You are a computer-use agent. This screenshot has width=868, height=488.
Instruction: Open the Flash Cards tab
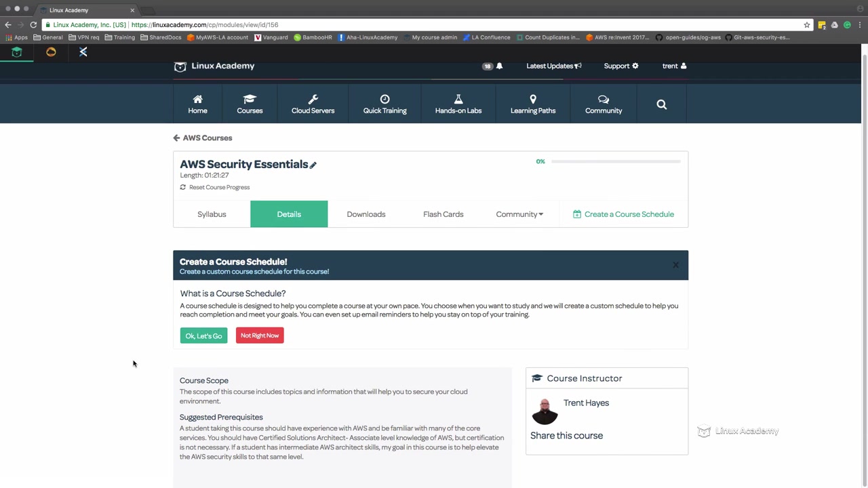443,214
